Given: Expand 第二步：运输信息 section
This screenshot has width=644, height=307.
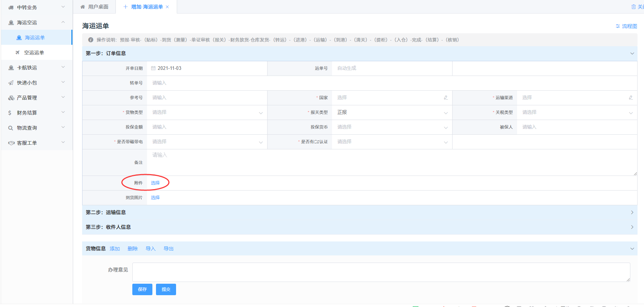Looking at the screenshot, I should pyautogui.click(x=632, y=212).
